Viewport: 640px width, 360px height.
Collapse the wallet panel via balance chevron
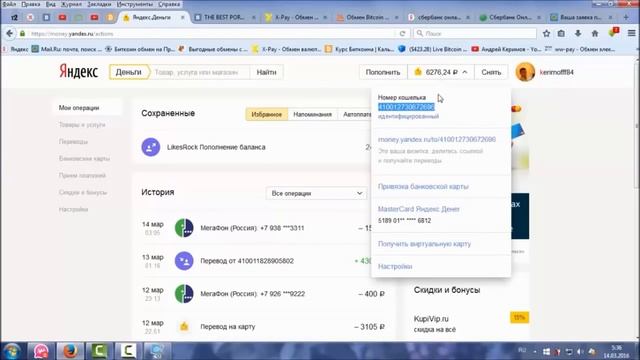point(465,72)
